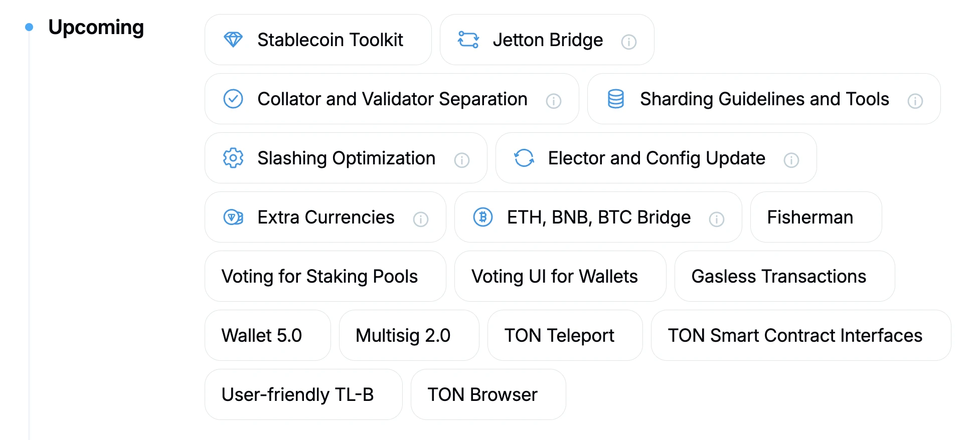
Task: Show info for Jetton Bridge
Action: click(x=629, y=42)
